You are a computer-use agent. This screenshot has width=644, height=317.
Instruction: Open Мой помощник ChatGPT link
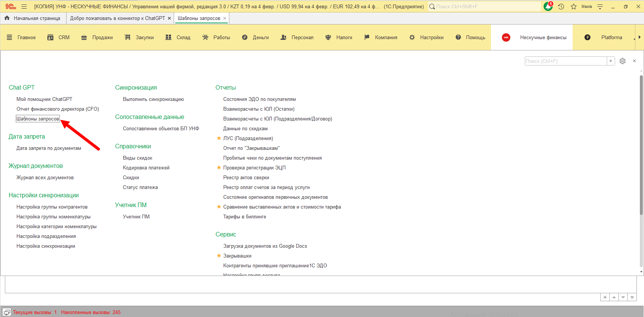[44, 99]
